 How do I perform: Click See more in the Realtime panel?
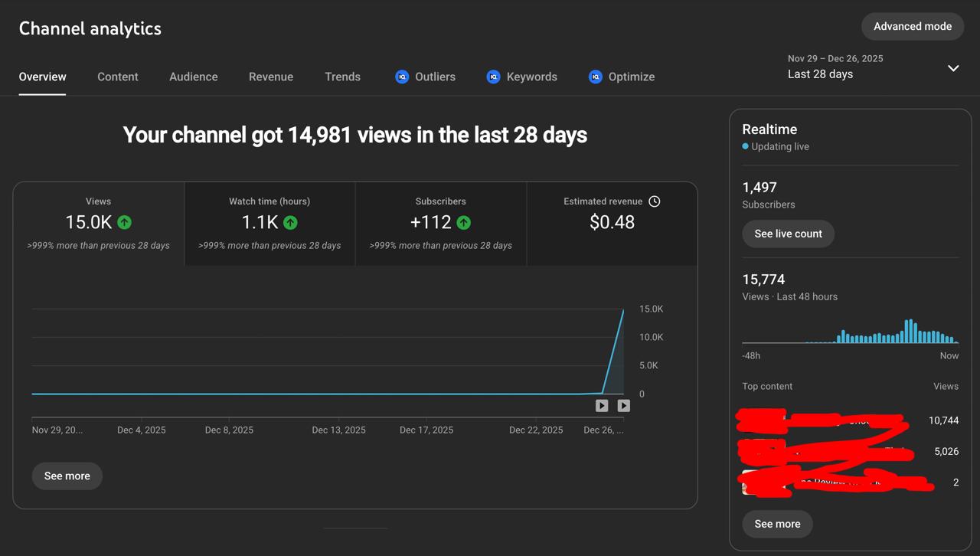pos(777,524)
